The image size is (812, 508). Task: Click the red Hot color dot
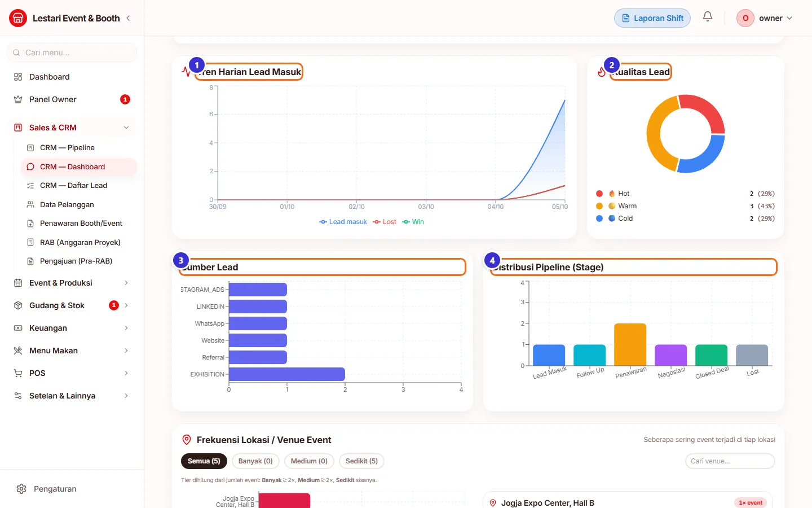tap(599, 194)
